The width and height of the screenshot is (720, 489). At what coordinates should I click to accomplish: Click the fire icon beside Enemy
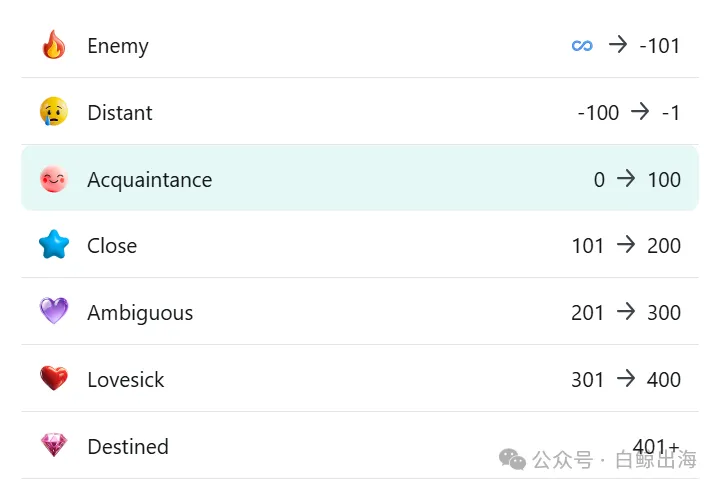pyautogui.click(x=54, y=45)
